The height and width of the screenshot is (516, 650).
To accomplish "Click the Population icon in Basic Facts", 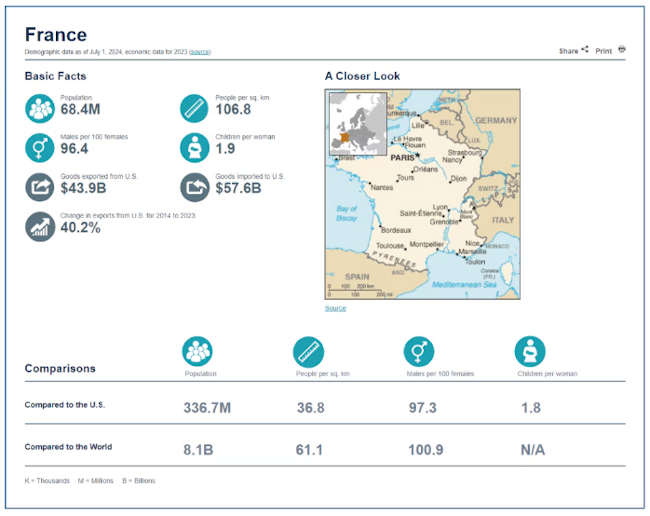I will click(40, 106).
